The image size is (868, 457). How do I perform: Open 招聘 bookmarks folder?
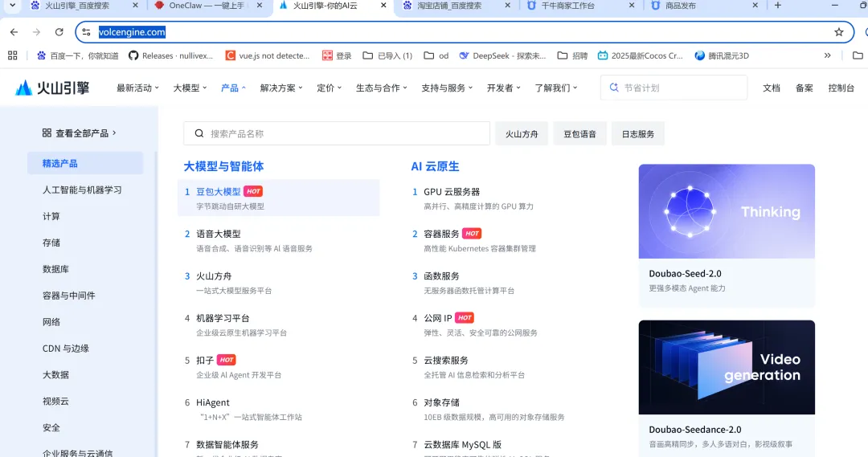pyautogui.click(x=572, y=56)
